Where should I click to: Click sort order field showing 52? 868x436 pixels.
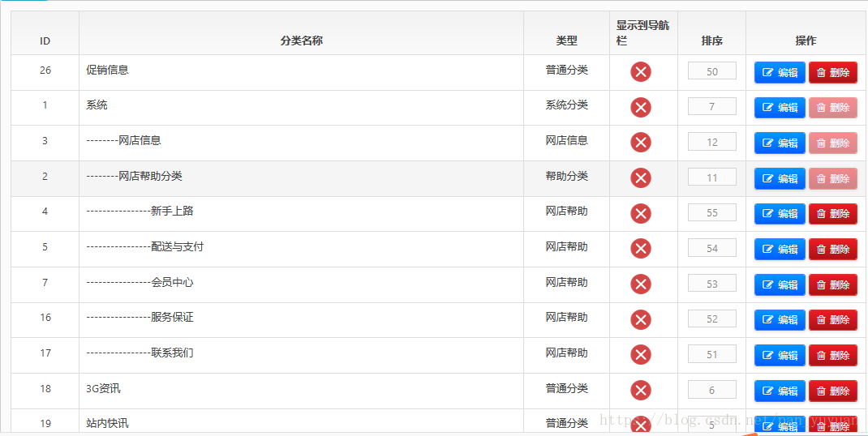pyautogui.click(x=712, y=318)
